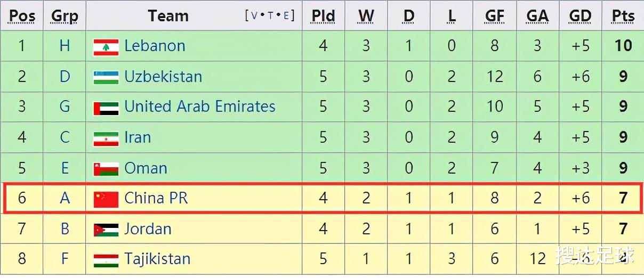Click the Group A link

pyautogui.click(x=65, y=198)
